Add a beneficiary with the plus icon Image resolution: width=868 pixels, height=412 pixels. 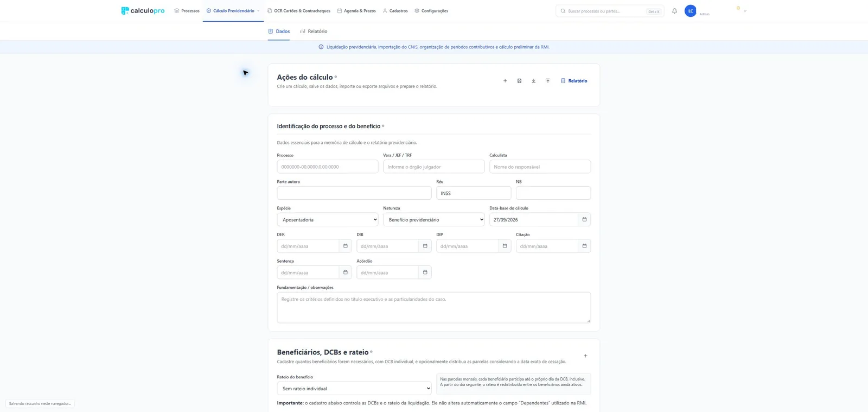coord(585,356)
